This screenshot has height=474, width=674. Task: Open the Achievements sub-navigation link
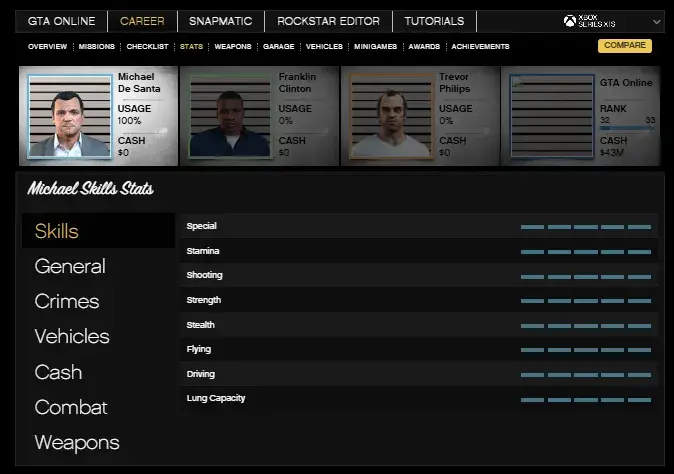click(480, 47)
